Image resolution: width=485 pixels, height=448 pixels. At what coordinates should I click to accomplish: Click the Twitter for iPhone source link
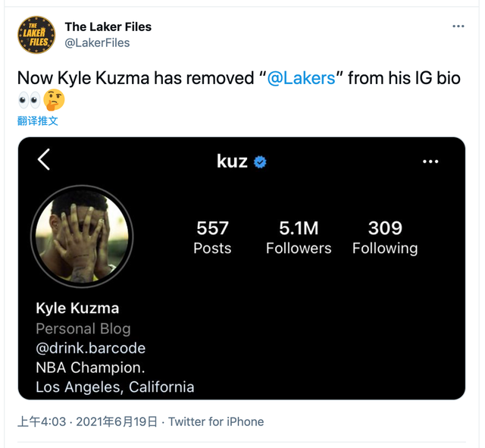coord(216,421)
